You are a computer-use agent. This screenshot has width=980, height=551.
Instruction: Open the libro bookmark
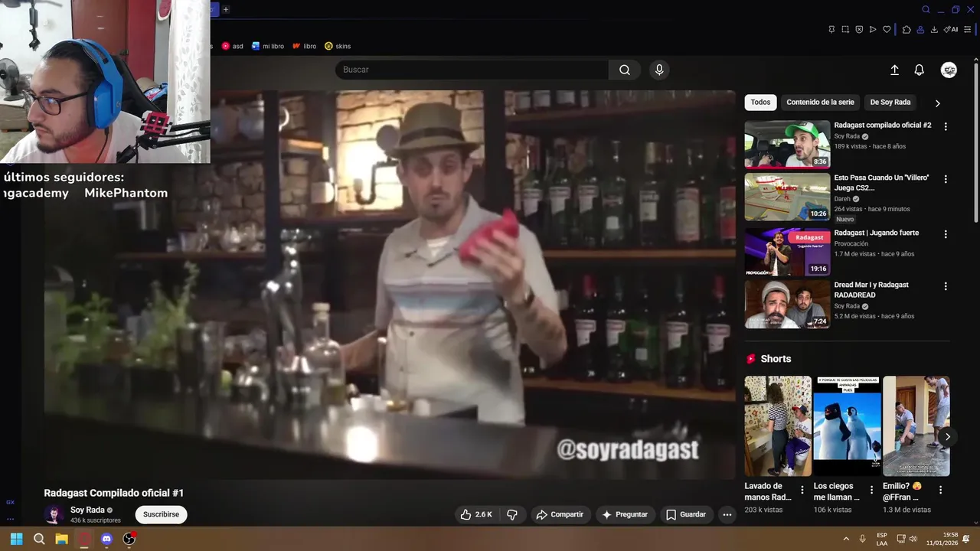tap(304, 46)
